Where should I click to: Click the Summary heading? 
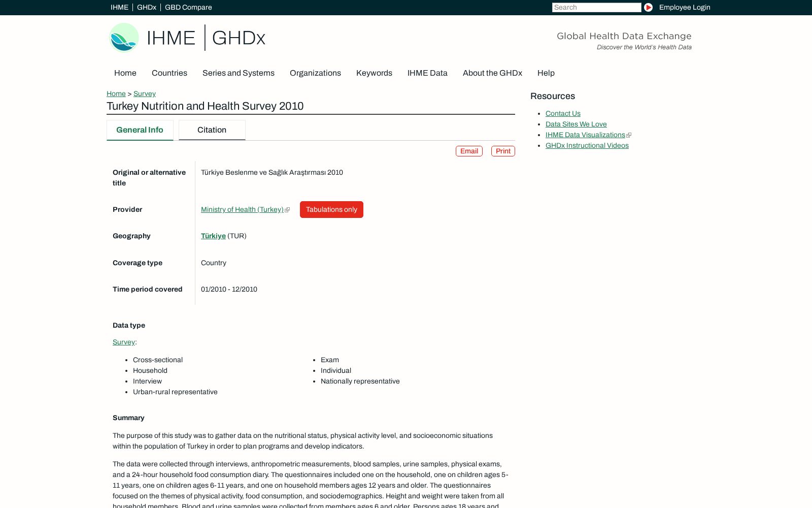point(128,418)
